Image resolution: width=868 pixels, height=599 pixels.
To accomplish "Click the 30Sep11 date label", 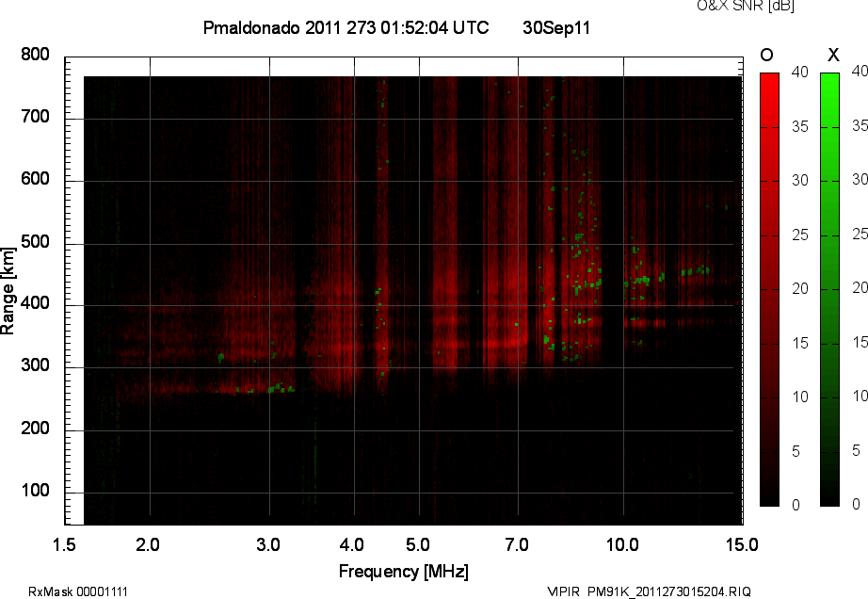I will tap(556, 28).
